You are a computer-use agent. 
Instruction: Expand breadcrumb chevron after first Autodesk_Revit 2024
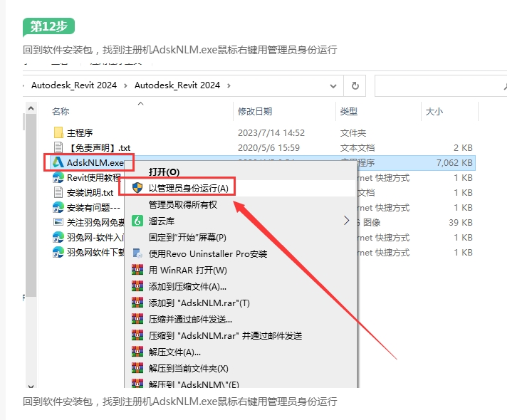point(125,85)
